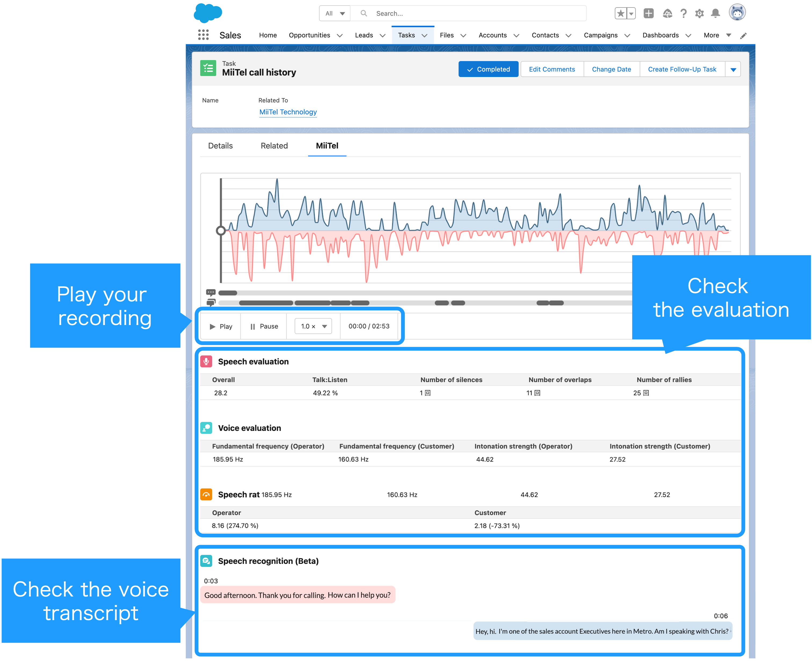Edit navigation bar pencil icon
Image resolution: width=812 pixels, height=665 pixels.
[x=743, y=36]
